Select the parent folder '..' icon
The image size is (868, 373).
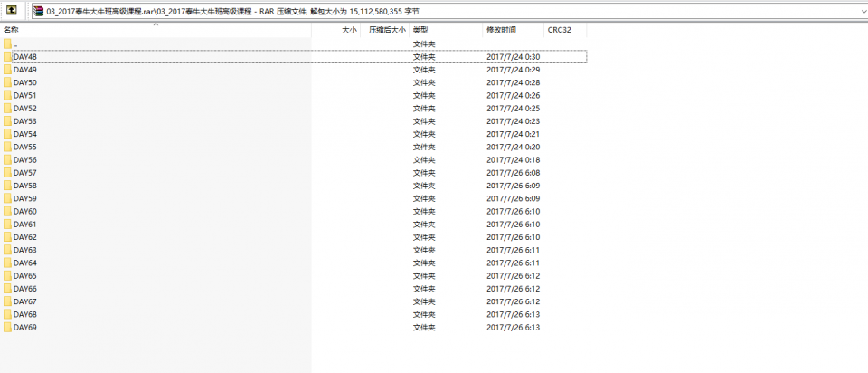pyautogui.click(x=7, y=43)
